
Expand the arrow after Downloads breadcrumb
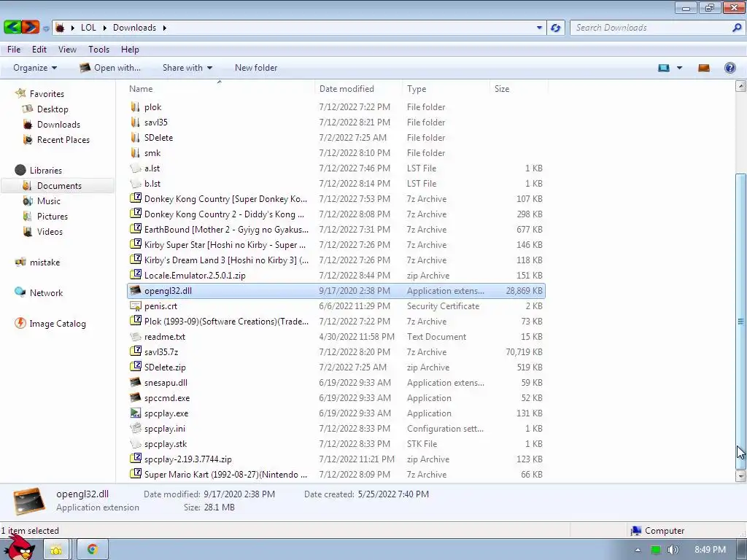(164, 28)
